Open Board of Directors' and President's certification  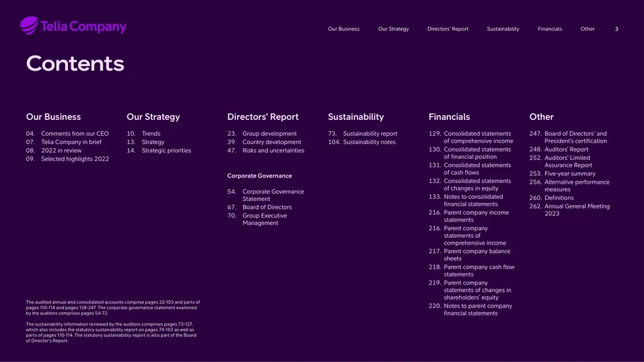coord(568,137)
